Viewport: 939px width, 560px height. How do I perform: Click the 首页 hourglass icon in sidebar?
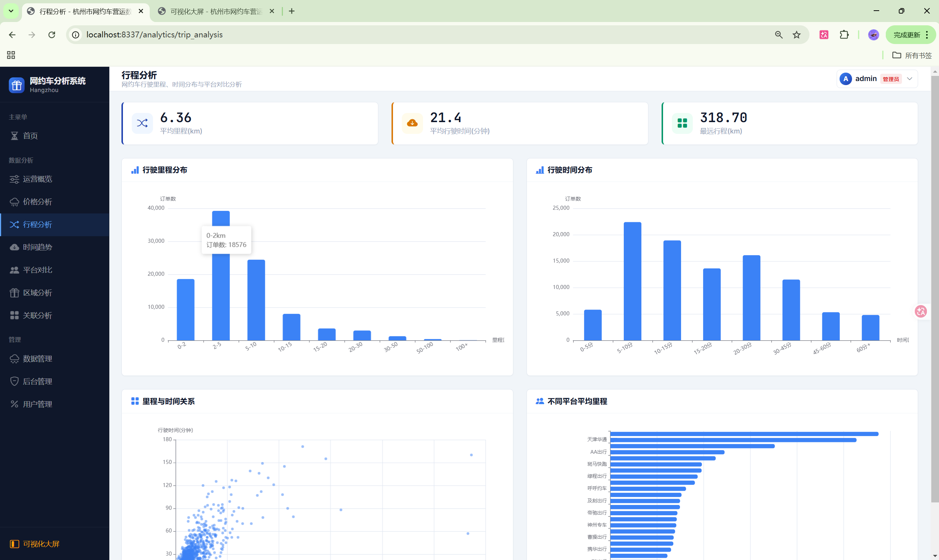(14, 136)
